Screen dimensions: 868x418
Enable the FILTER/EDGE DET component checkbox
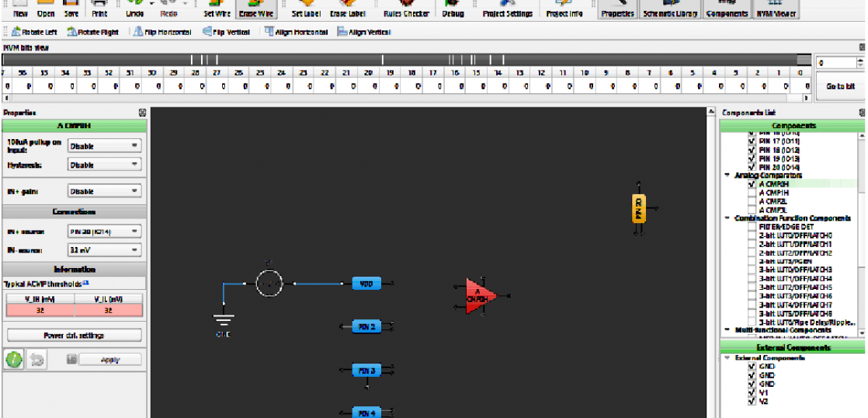(752, 227)
